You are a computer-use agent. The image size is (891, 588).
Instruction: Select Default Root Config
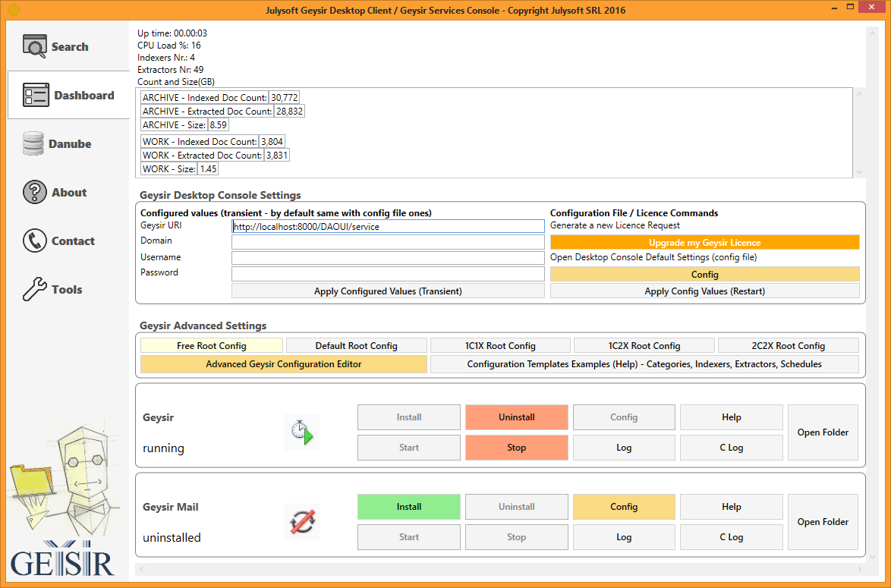click(356, 345)
